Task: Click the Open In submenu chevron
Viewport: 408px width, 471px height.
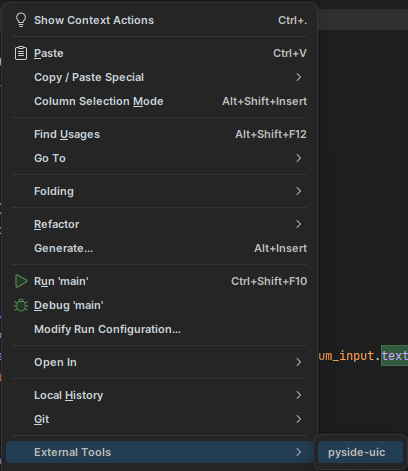Action: pyautogui.click(x=299, y=362)
